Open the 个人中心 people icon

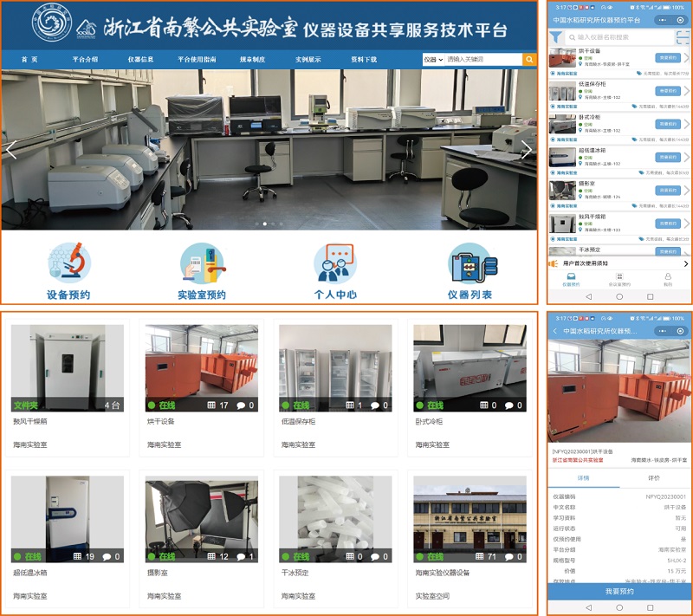pos(335,263)
